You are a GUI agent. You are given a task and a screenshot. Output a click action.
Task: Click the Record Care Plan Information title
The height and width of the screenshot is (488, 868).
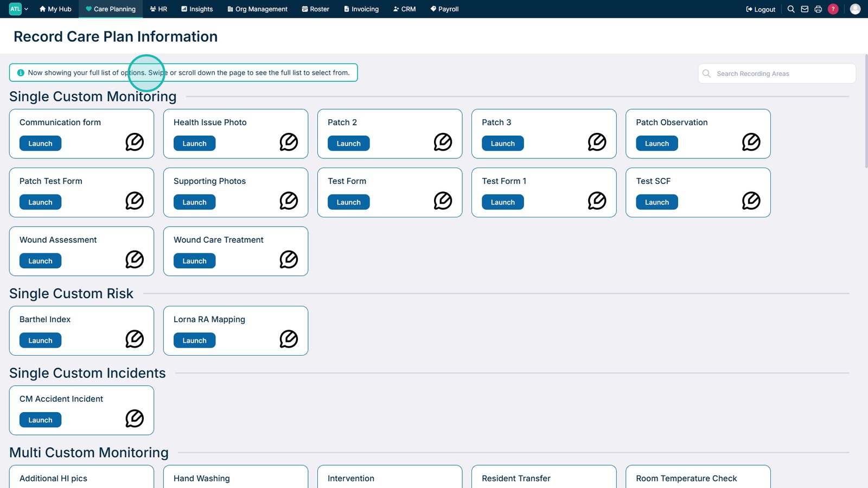coord(116,36)
